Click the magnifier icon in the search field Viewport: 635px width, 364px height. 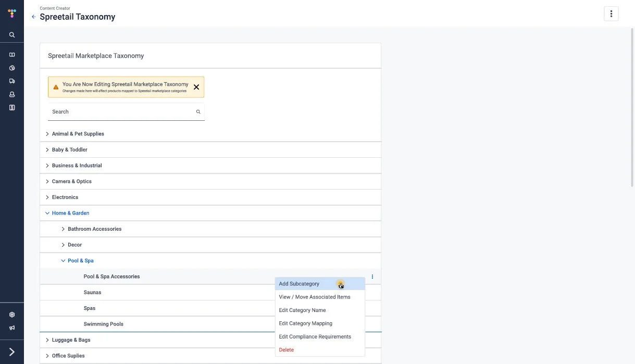pyautogui.click(x=198, y=112)
